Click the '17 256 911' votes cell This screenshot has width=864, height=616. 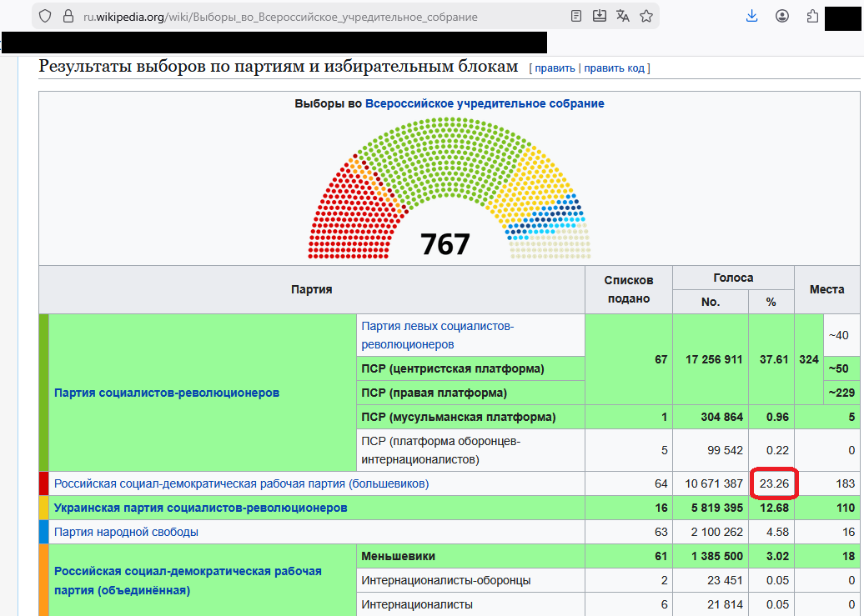711,360
